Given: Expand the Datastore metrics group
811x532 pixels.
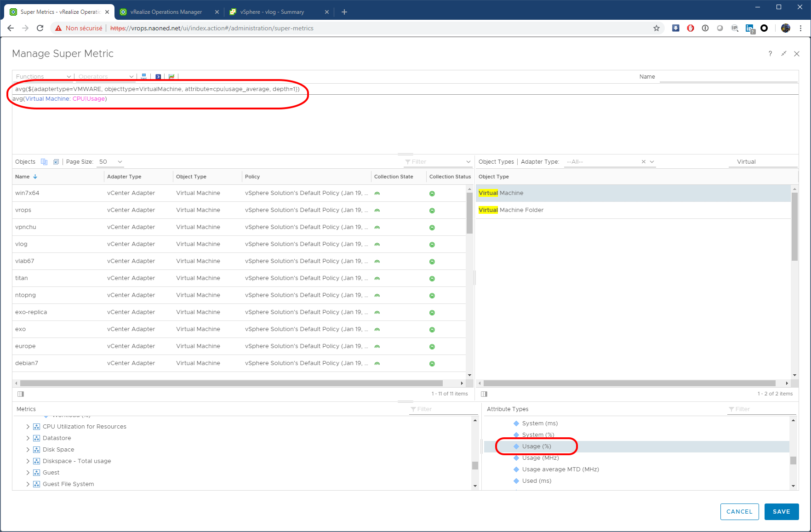Looking at the screenshot, I should (x=28, y=438).
